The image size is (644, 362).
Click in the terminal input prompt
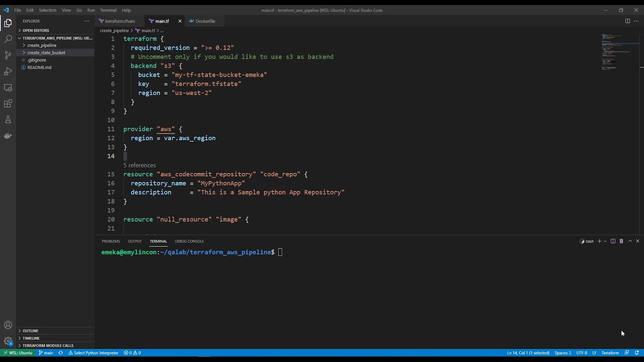pyautogui.click(x=280, y=252)
